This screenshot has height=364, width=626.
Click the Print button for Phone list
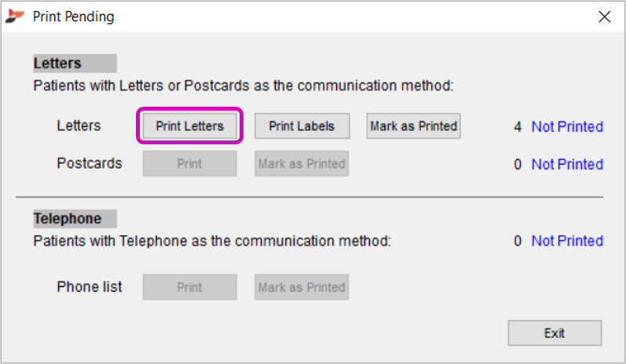[x=189, y=287]
